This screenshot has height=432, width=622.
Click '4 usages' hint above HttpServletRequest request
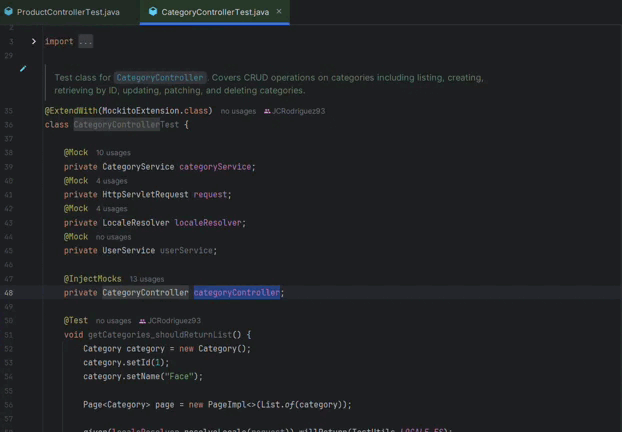[x=111, y=181]
